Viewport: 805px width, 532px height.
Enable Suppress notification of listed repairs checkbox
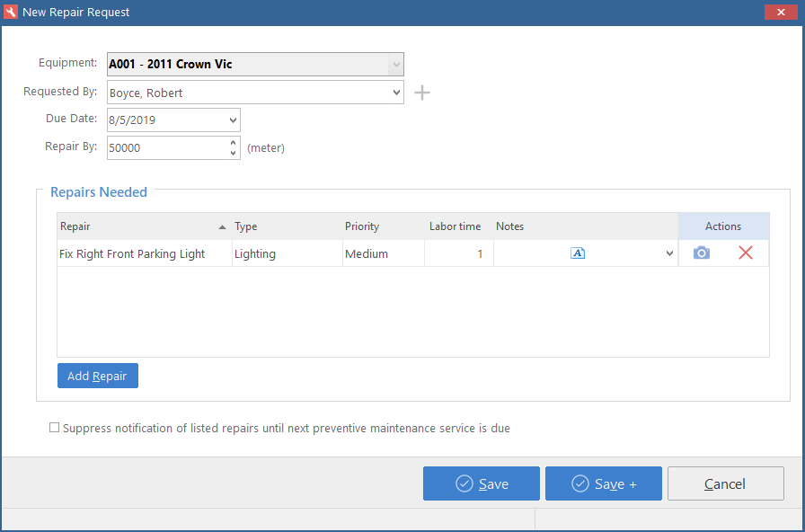pyautogui.click(x=54, y=428)
